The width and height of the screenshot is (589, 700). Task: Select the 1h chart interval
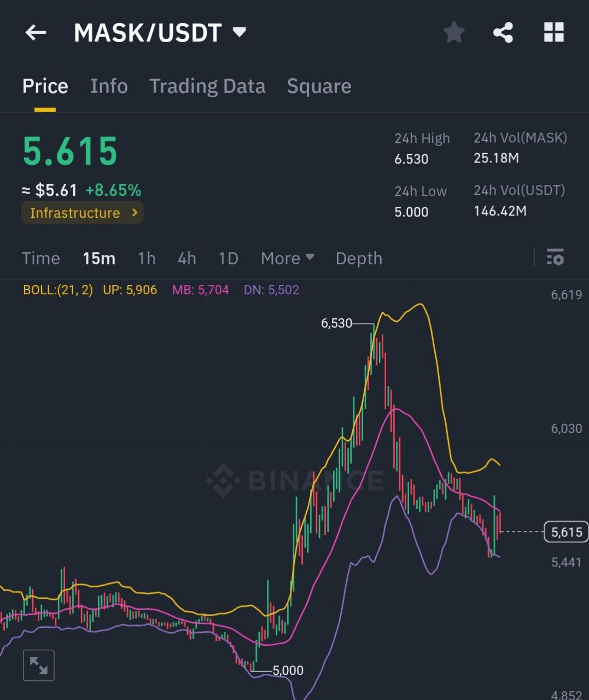(147, 258)
